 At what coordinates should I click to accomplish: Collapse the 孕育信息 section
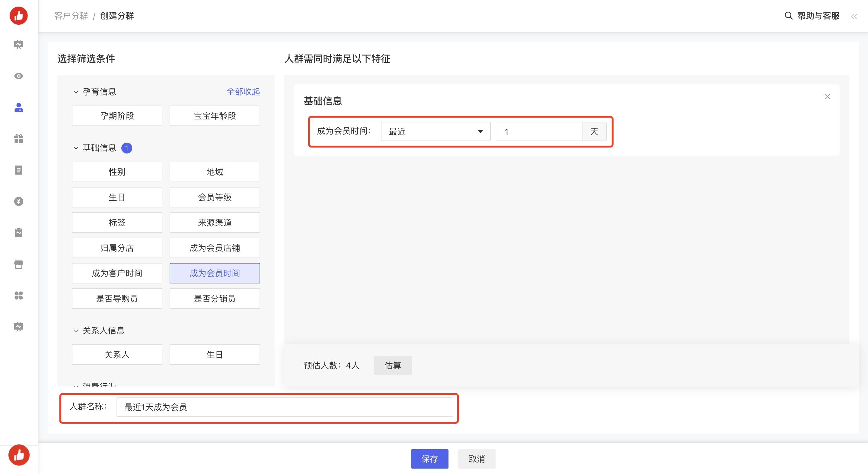76,92
